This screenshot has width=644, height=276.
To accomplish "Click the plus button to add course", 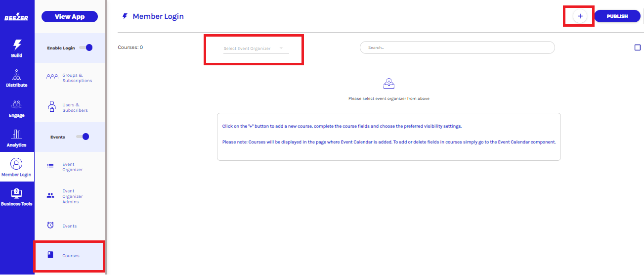I will [580, 16].
